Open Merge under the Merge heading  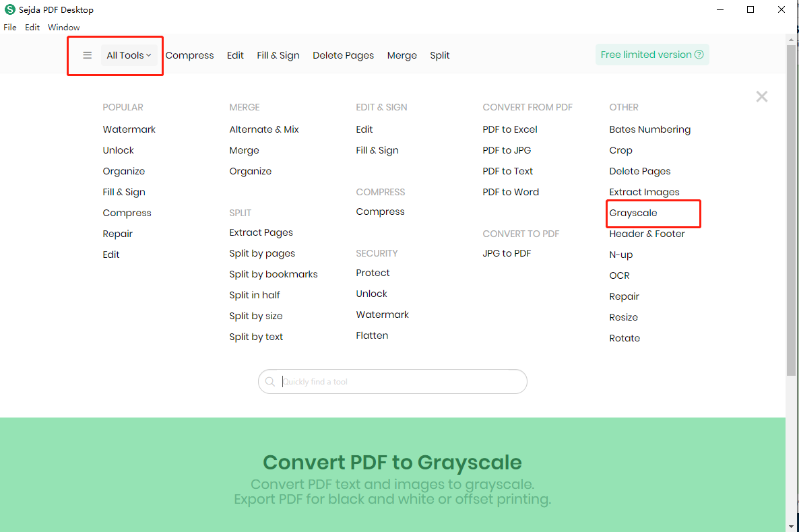point(244,150)
